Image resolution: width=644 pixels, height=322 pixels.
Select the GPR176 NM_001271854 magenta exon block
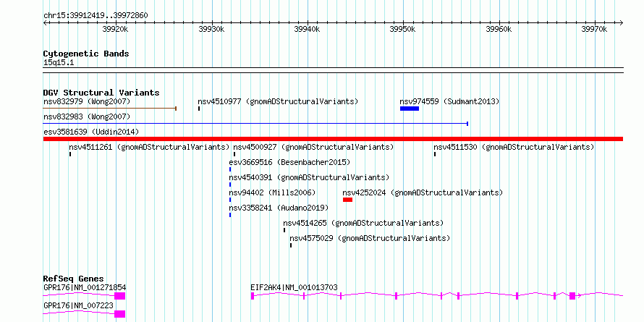pyautogui.click(x=119, y=296)
